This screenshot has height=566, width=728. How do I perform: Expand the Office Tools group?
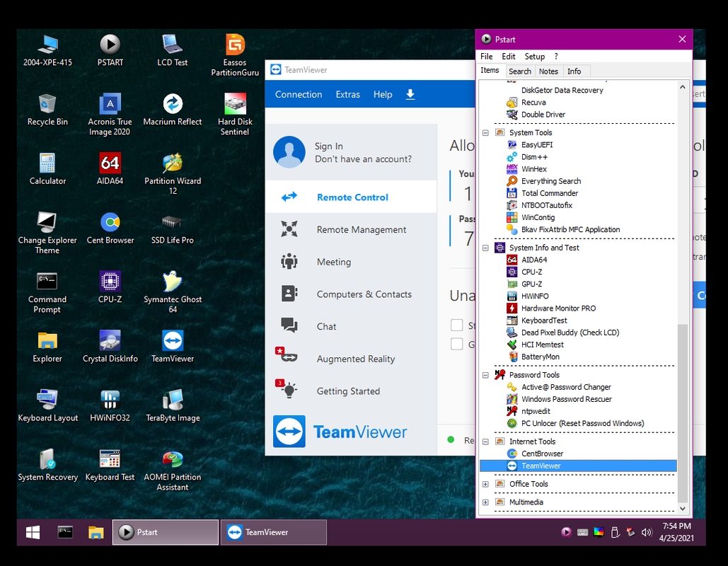point(485,484)
